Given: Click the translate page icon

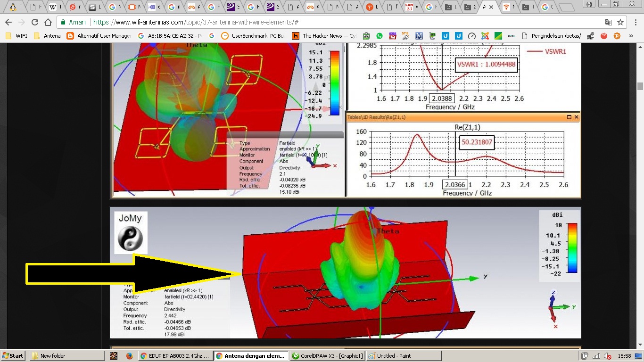Looking at the screenshot, I should coord(609,22).
